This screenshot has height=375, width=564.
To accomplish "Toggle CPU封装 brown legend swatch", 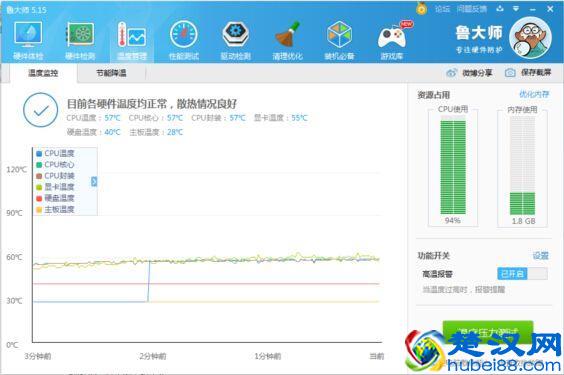I will pos(39,176).
